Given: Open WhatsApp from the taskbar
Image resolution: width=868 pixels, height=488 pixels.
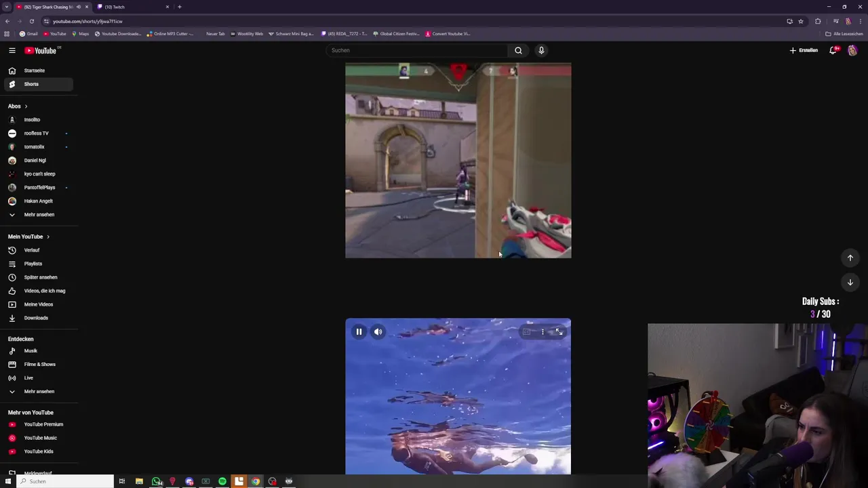Looking at the screenshot, I should [x=157, y=481].
